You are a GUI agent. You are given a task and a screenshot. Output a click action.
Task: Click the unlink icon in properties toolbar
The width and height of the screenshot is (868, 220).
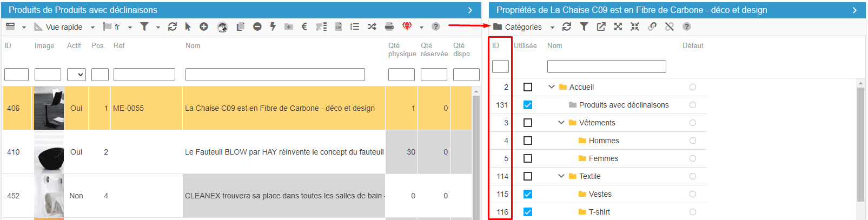pos(670,26)
